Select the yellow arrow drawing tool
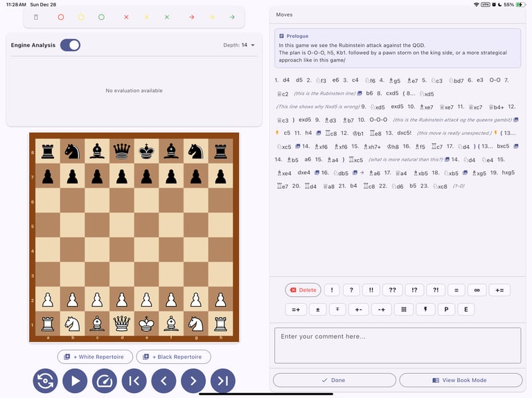 pyautogui.click(x=212, y=17)
